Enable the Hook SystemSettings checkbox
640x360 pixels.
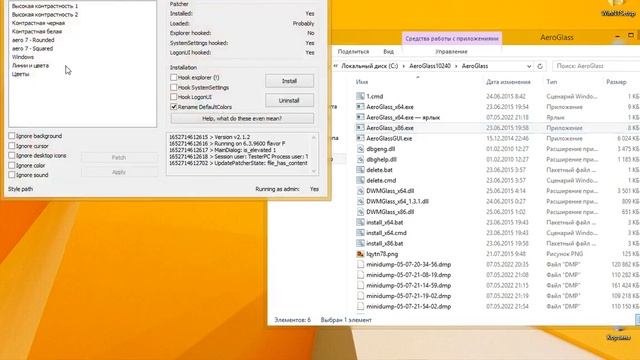173,87
